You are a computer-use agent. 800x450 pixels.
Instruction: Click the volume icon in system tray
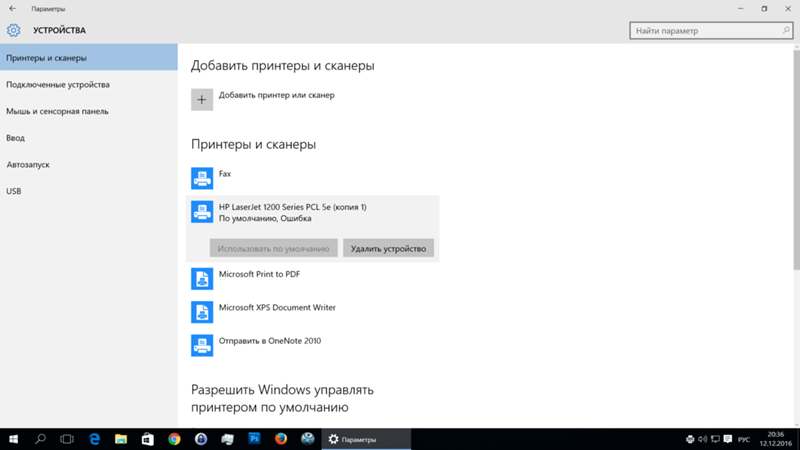(703, 439)
